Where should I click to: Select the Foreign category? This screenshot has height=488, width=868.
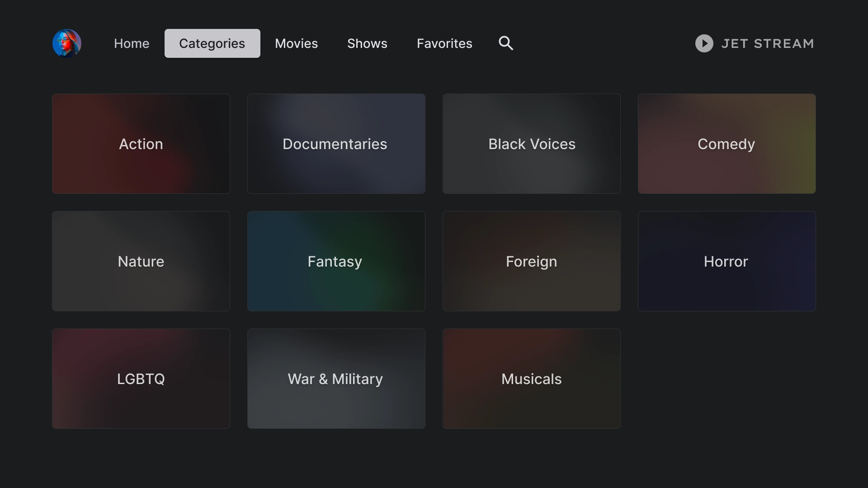[x=532, y=261]
